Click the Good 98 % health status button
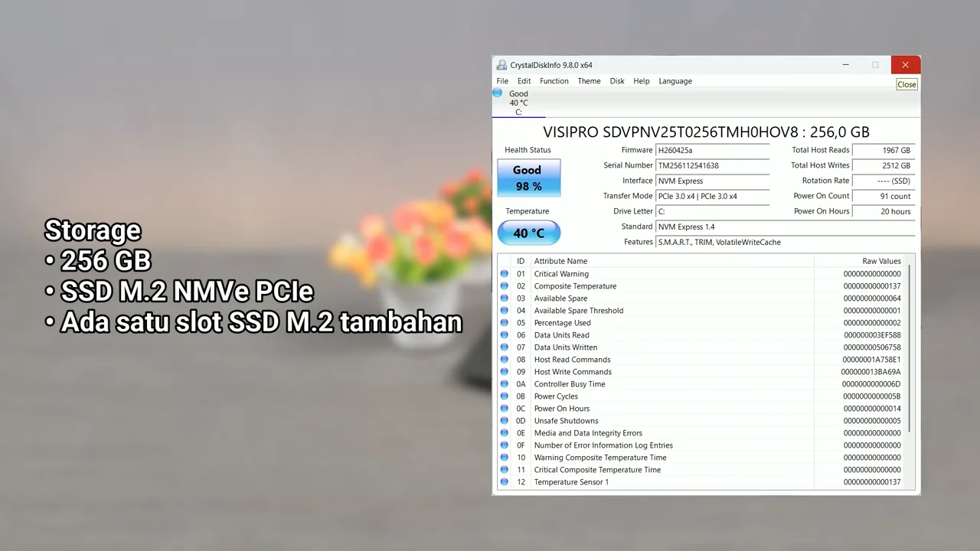Screen dimensions: 980x551 click(529, 178)
